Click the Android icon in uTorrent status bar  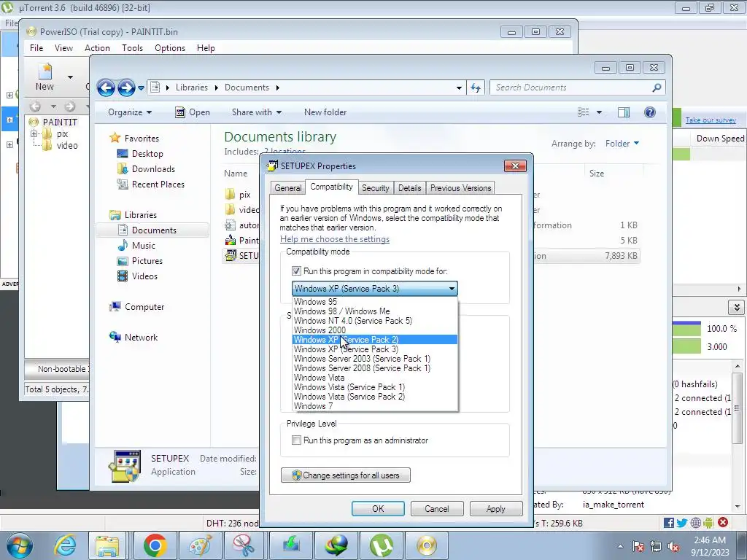[x=708, y=523]
